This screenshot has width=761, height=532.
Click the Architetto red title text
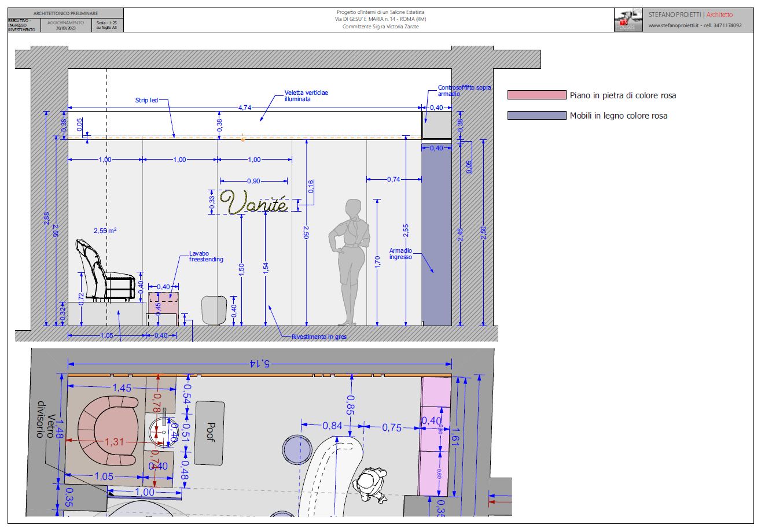coord(719,14)
